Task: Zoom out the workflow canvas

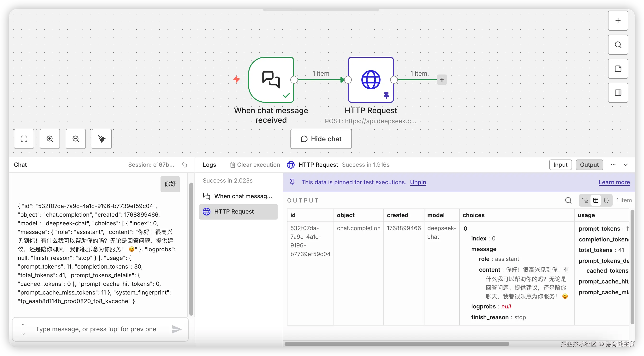Action: pos(76,139)
